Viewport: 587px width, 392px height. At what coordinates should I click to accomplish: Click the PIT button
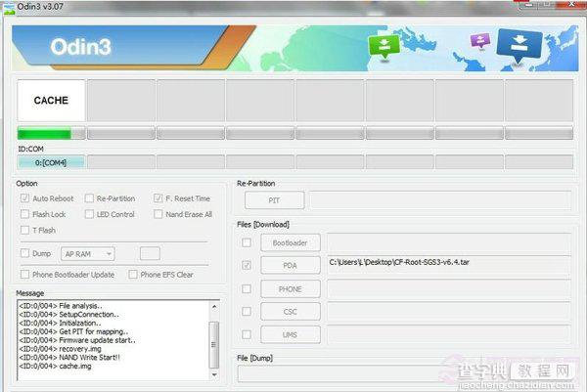274,200
